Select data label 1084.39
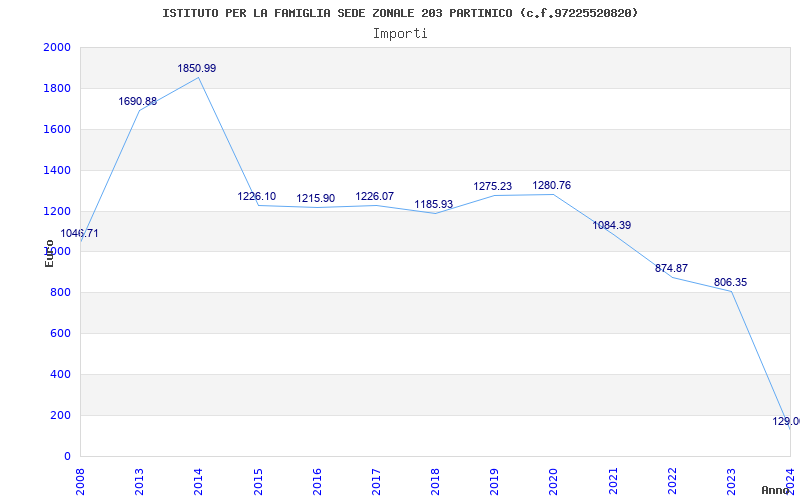 612,226
